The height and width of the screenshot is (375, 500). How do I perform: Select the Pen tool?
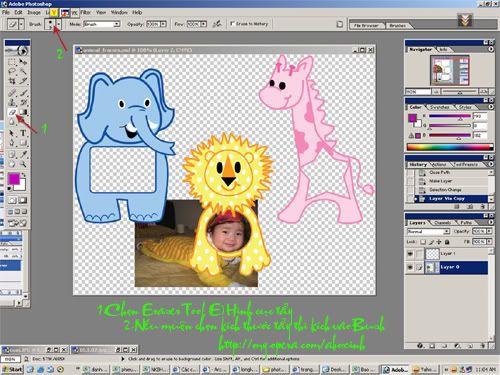point(12,143)
